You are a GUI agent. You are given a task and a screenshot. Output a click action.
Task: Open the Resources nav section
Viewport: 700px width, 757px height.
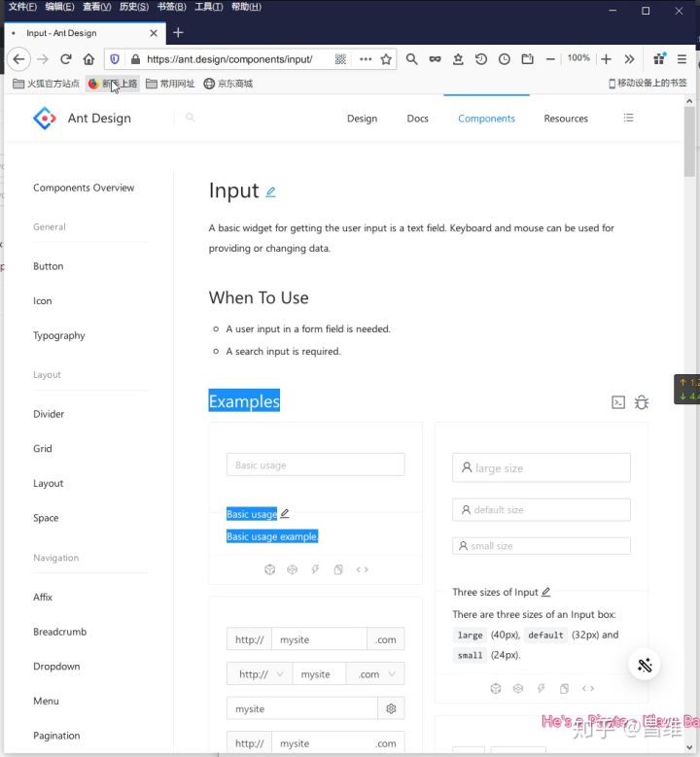[566, 119]
